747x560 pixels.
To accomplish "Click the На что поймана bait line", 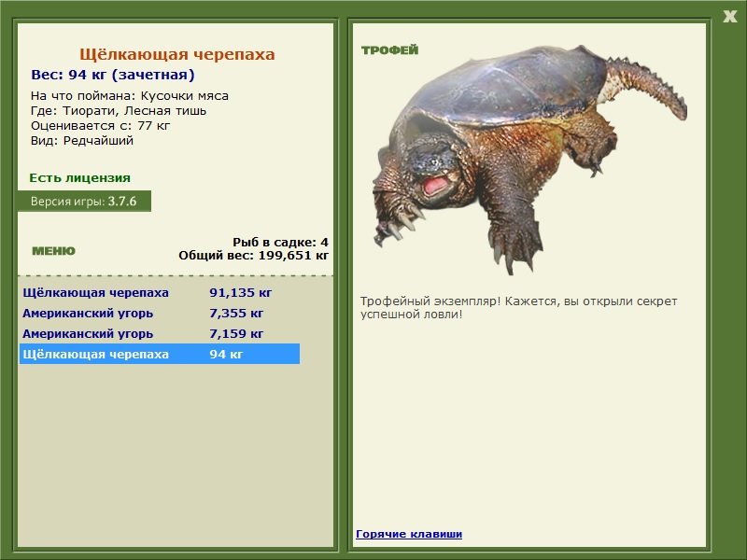I will click(129, 95).
